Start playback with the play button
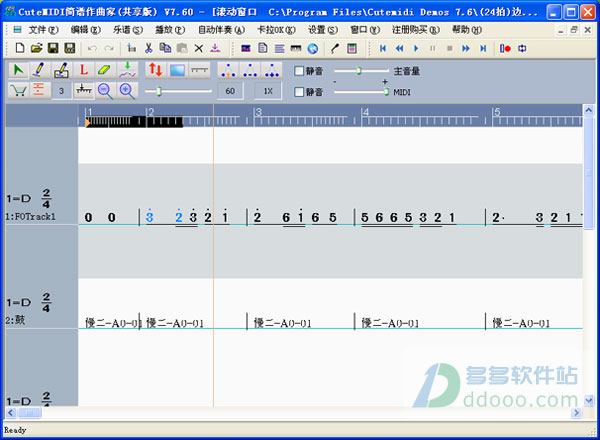The image size is (600, 440). 416,48
